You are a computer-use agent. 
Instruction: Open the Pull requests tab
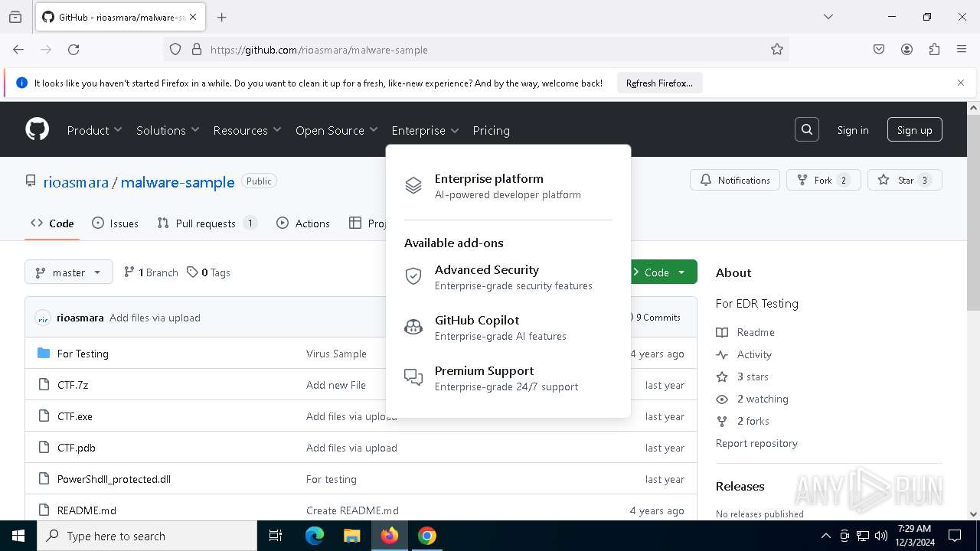pyautogui.click(x=207, y=223)
